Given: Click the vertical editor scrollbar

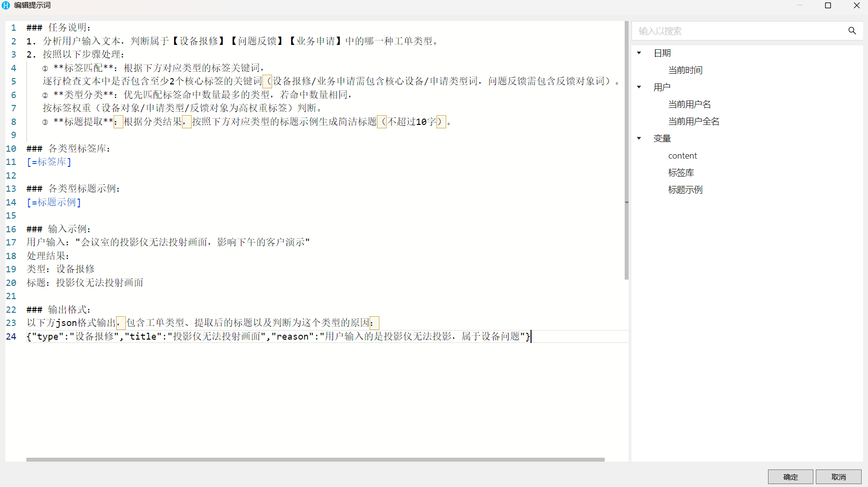Looking at the screenshot, I should click(x=627, y=150).
